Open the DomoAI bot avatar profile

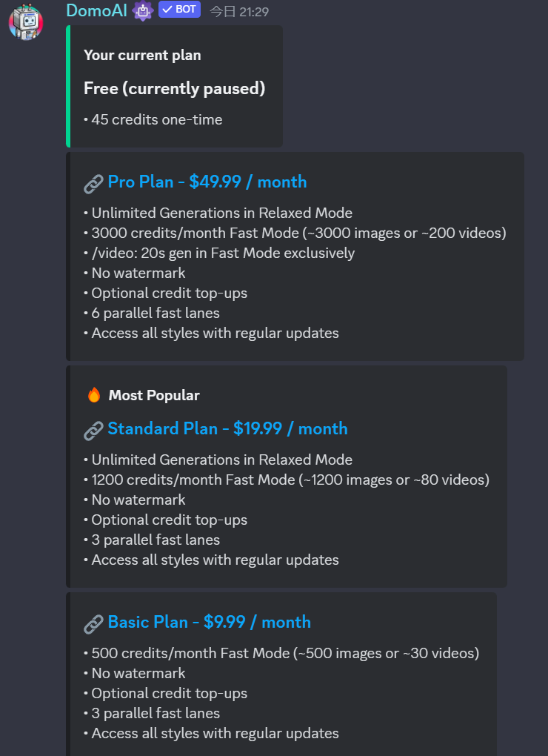26,22
